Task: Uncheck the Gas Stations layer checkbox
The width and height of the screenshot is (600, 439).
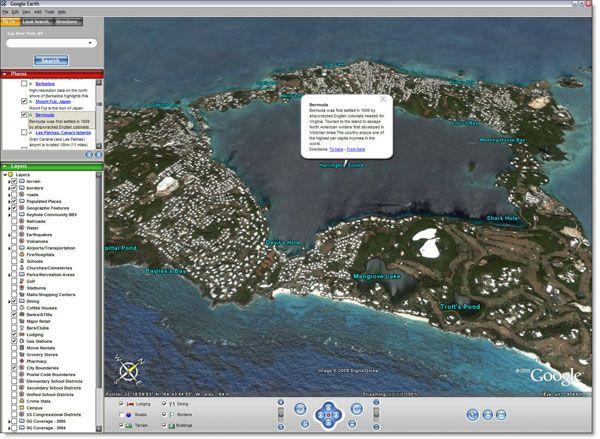Action: tap(14, 341)
